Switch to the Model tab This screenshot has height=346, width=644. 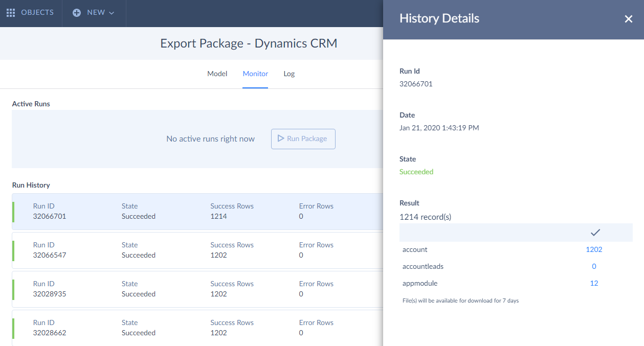pos(217,74)
